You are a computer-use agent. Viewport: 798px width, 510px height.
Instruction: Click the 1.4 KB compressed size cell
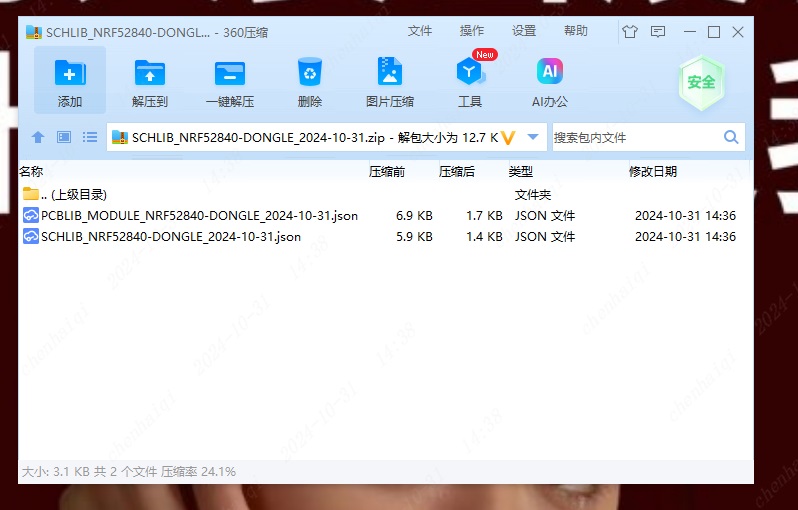(484, 237)
